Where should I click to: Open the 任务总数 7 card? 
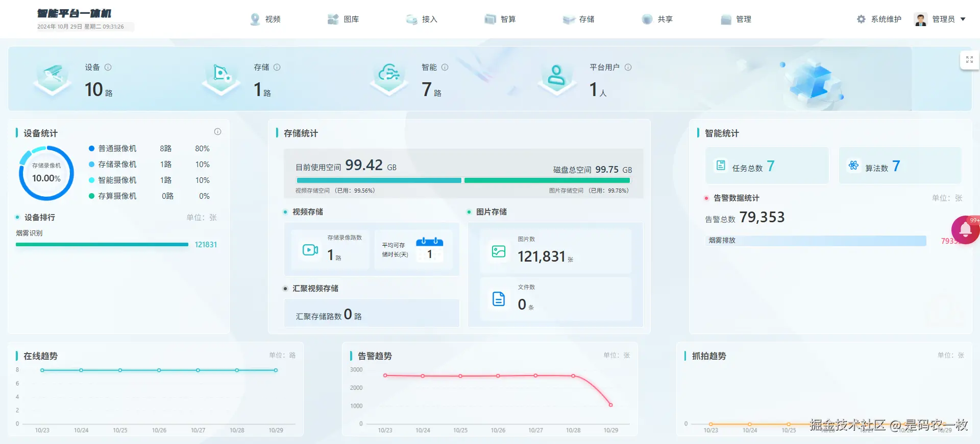pyautogui.click(x=767, y=166)
